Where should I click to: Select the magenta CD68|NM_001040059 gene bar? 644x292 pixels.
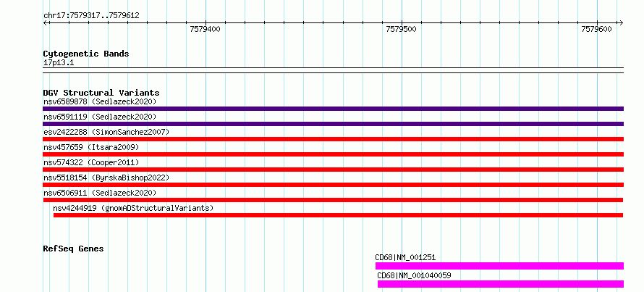click(x=501, y=284)
